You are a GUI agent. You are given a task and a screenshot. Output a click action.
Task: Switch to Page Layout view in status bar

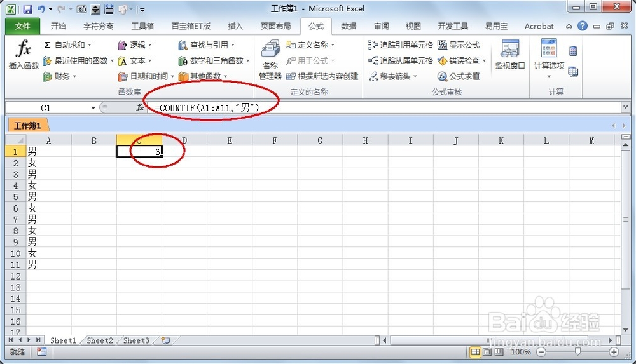pyautogui.click(x=487, y=352)
